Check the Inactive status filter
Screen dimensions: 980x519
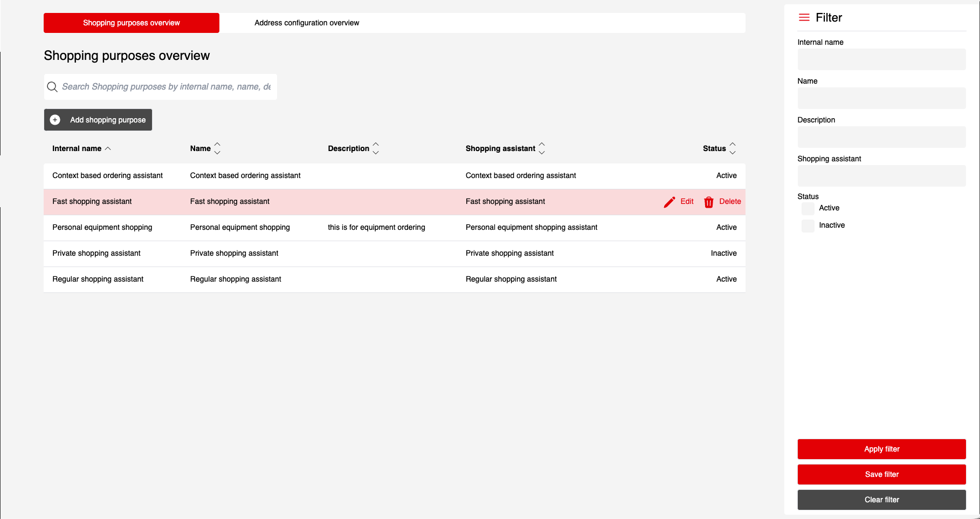(x=808, y=226)
